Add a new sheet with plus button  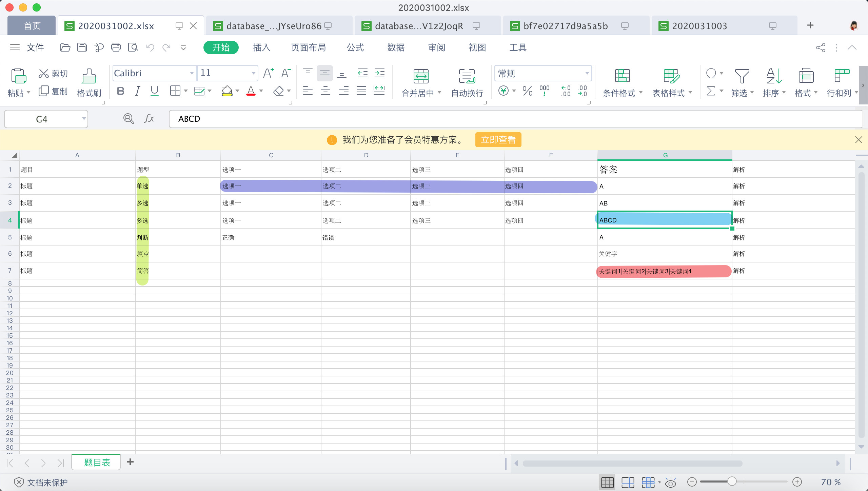pyautogui.click(x=130, y=462)
